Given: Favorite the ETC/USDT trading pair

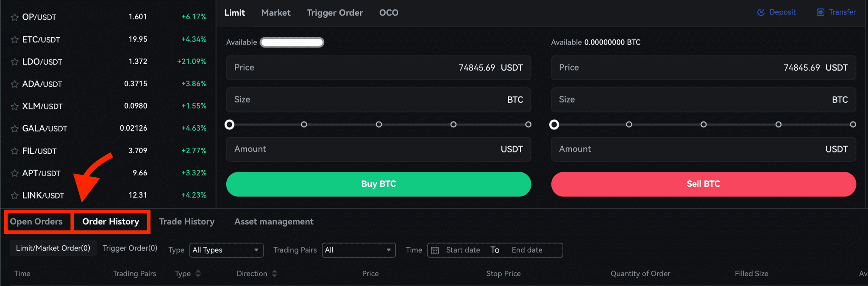Looking at the screenshot, I should 14,40.
